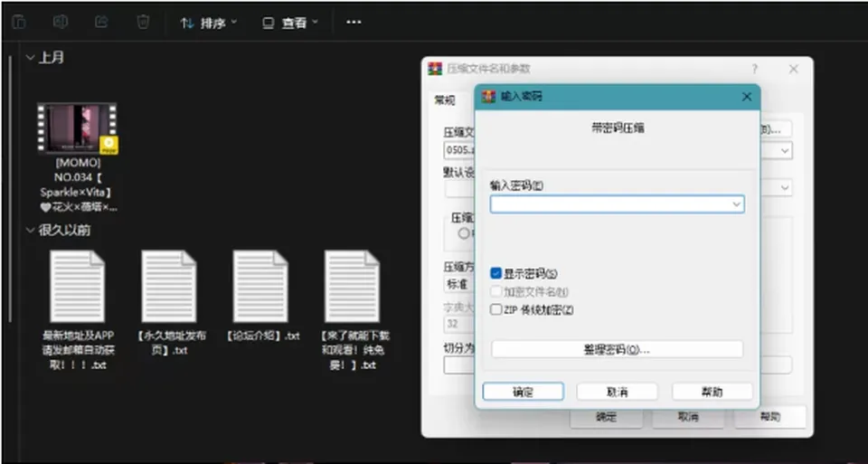868x464 pixels.
Task: Click the rename icon in toolbar
Action: [x=60, y=22]
